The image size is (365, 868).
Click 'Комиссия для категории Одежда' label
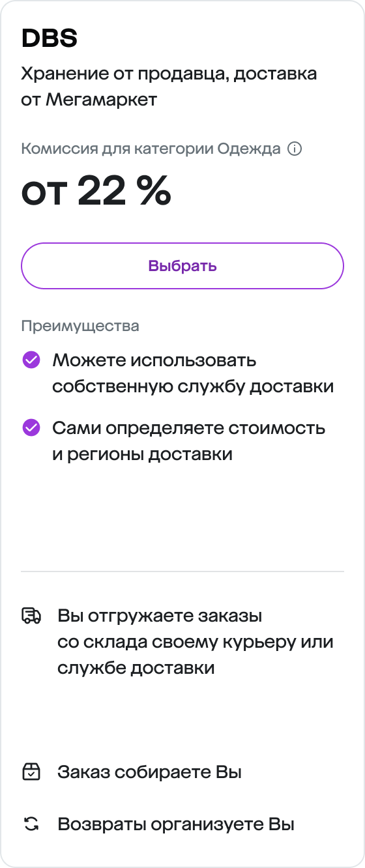point(151,149)
